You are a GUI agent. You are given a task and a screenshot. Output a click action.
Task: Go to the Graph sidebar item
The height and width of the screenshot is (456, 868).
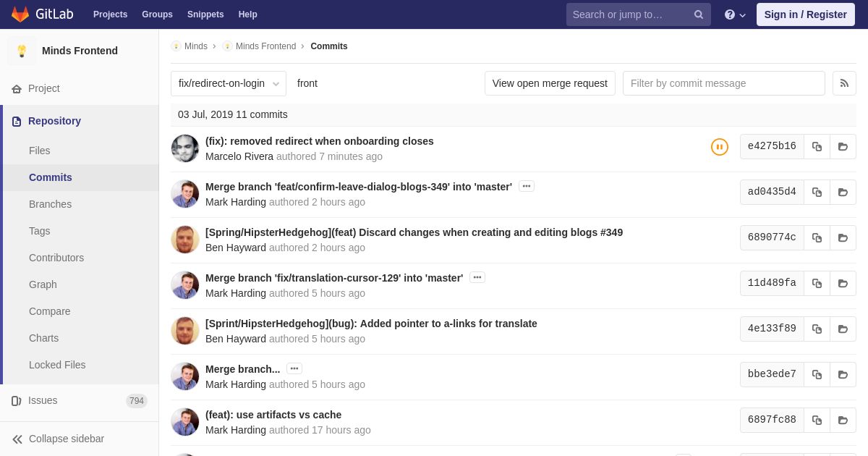click(x=43, y=284)
